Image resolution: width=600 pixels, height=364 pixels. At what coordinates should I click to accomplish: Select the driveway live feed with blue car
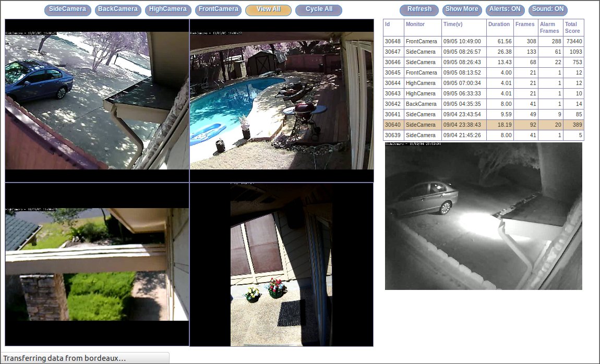[97, 101]
